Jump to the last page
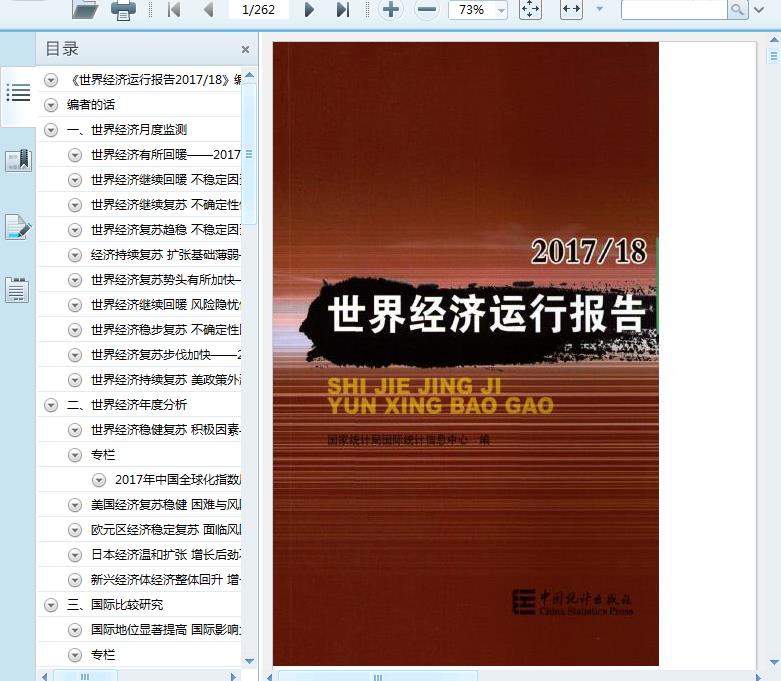Viewport: 781px width, 681px height. tap(343, 9)
